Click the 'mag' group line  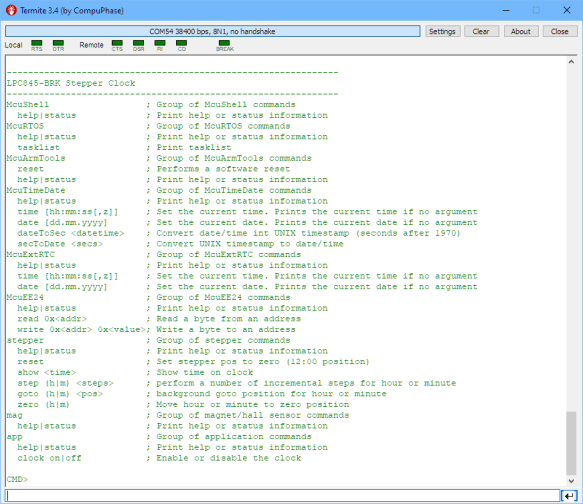pos(15,415)
